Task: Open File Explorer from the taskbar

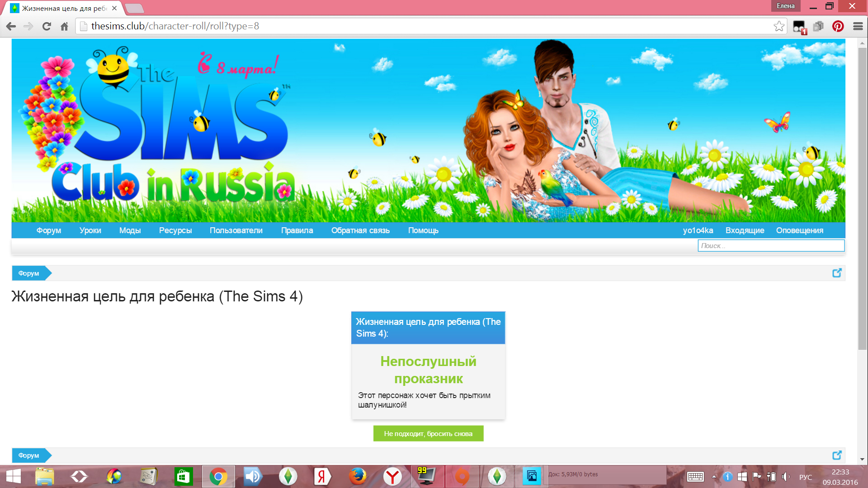Action: 45,477
